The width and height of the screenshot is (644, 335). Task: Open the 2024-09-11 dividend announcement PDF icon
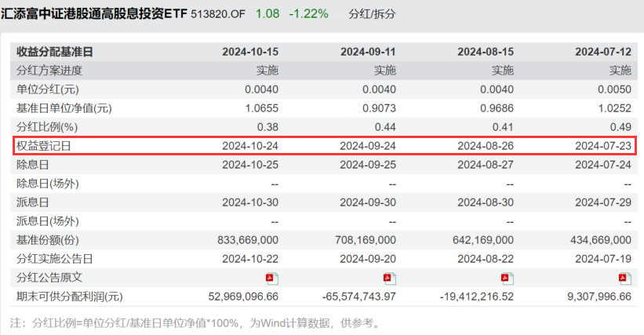(x=389, y=279)
